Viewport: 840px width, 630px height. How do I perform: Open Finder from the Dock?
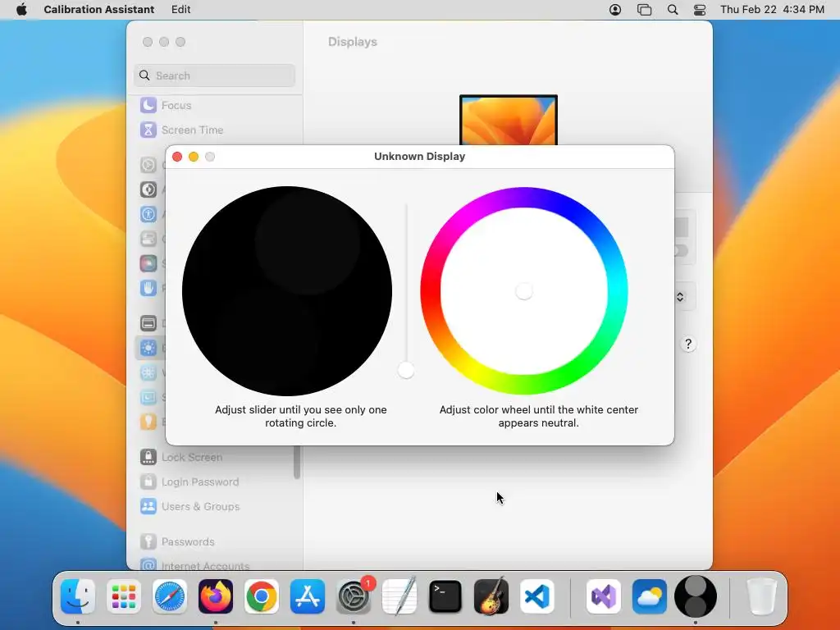click(78, 596)
